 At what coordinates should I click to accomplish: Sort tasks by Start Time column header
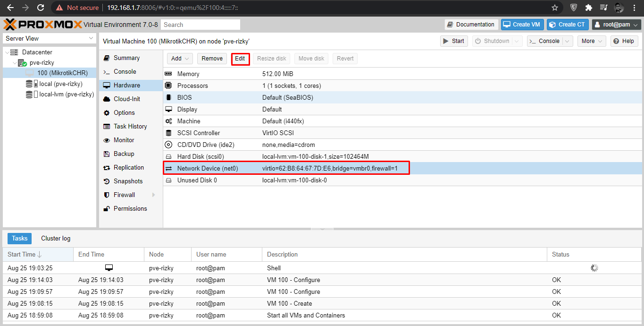(38, 254)
